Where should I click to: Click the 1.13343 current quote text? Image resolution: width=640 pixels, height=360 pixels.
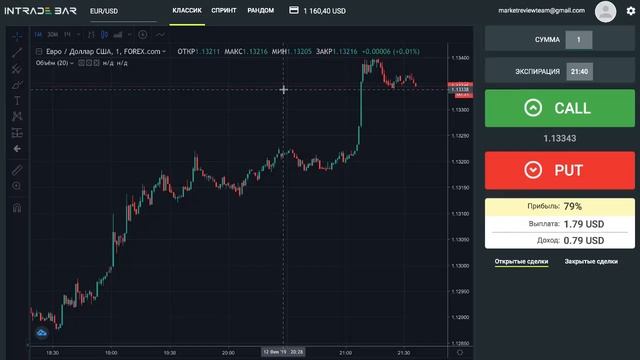[560, 138]
